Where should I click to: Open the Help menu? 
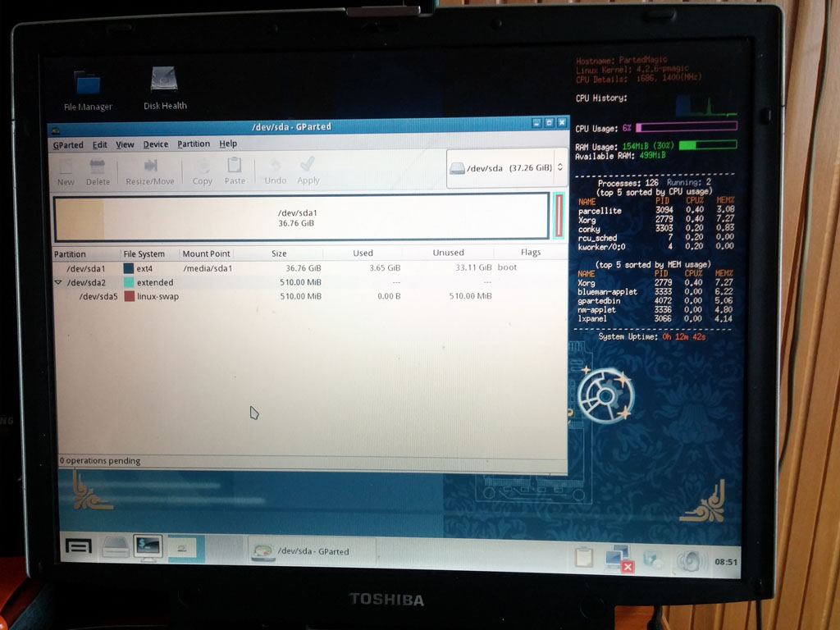coord(228,144)
